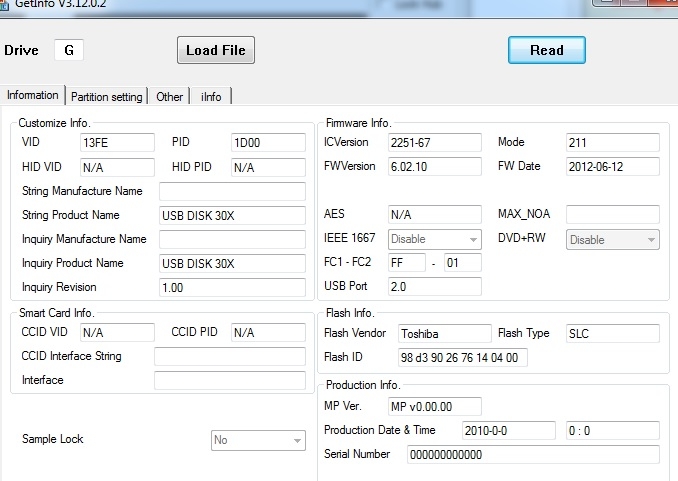The height and width of the screenshot is (481, 678).
Task: Click the Flash Type field showing SLC
Action: pyautogui.click(x=613, y=333)
